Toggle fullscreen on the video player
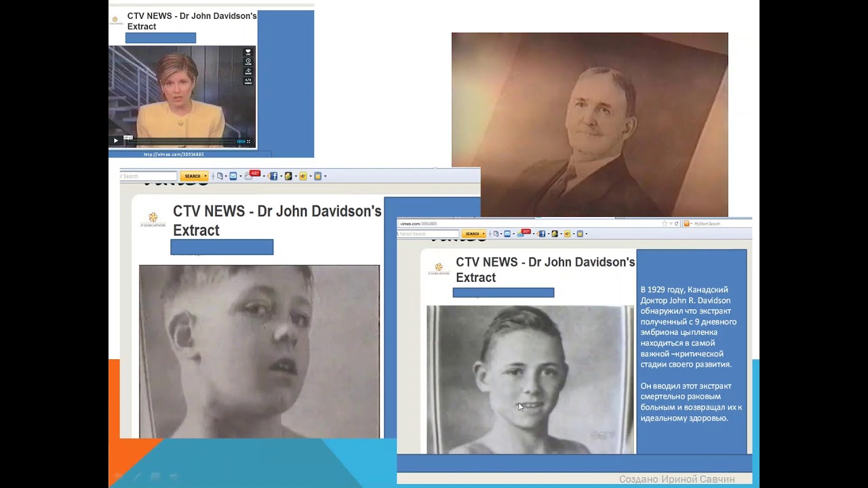 pos(249,141)
